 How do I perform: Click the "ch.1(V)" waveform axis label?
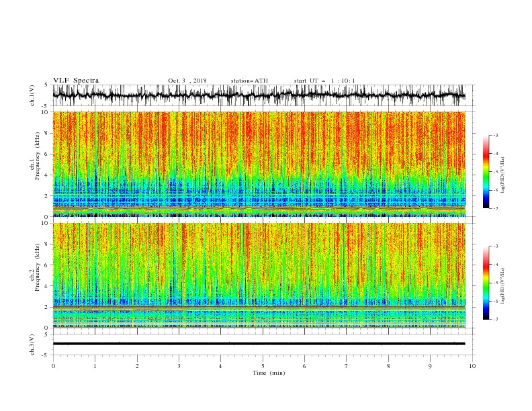point(32,95)
